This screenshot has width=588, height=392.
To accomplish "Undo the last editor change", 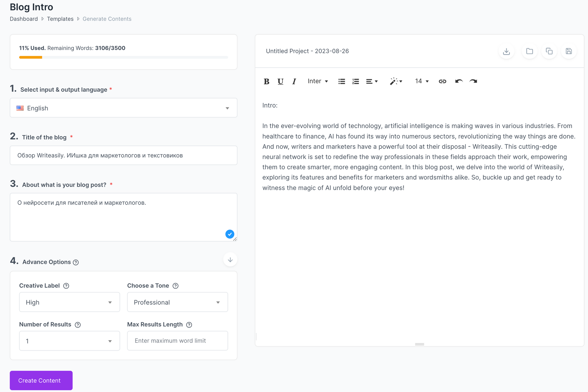I will click(x=459, y=81).
